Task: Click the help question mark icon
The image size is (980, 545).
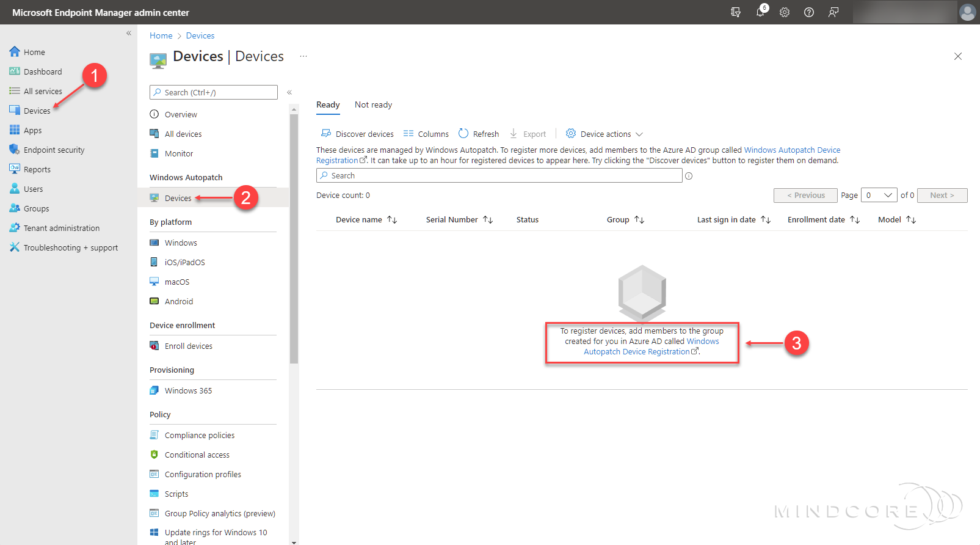Action: (x=809, y=12)
